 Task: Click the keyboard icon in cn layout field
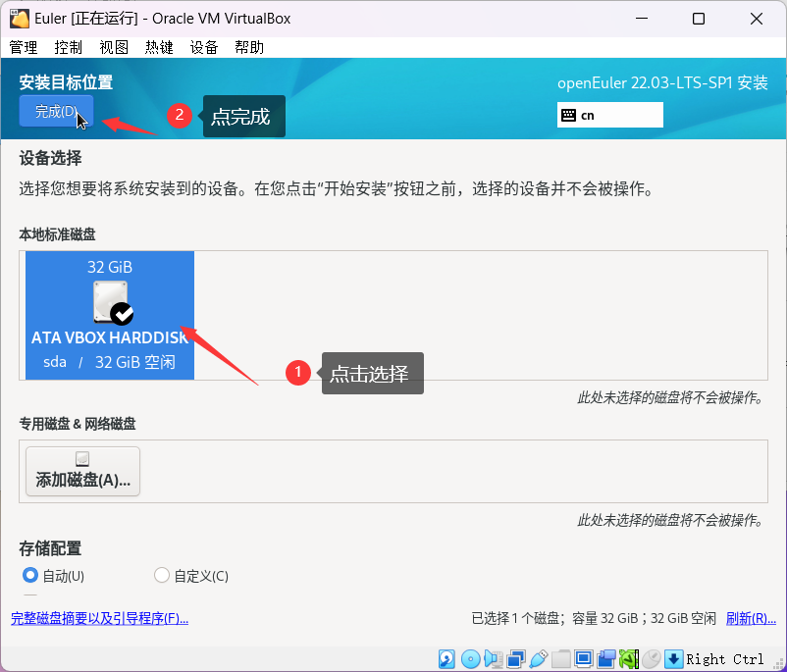(568, 115)
